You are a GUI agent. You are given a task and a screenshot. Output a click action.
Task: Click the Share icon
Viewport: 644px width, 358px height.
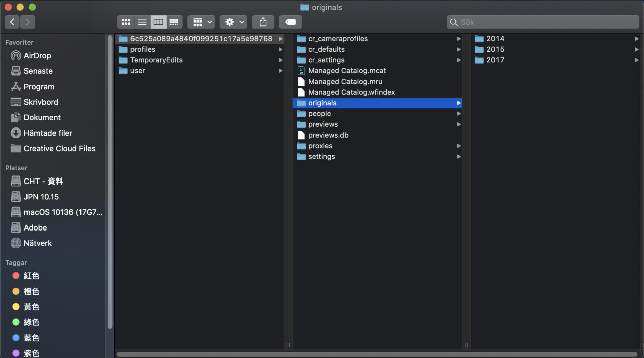click(x=263, y=22)
